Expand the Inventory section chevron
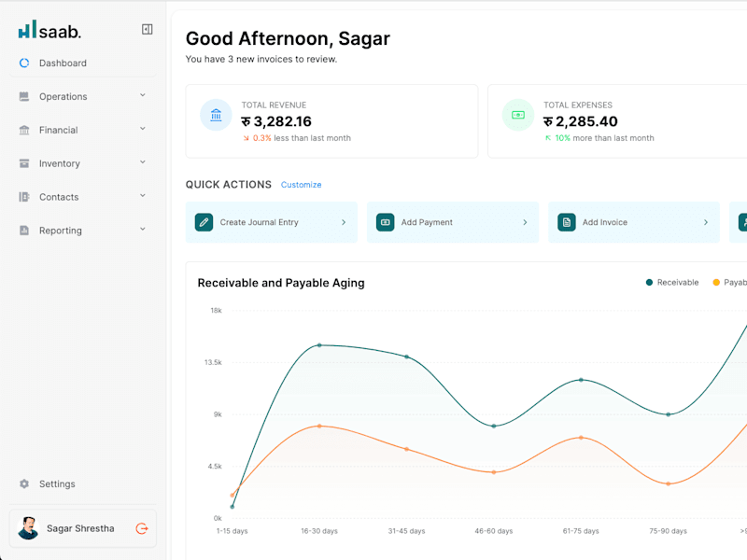747x560 pixels. coord(143,162)
